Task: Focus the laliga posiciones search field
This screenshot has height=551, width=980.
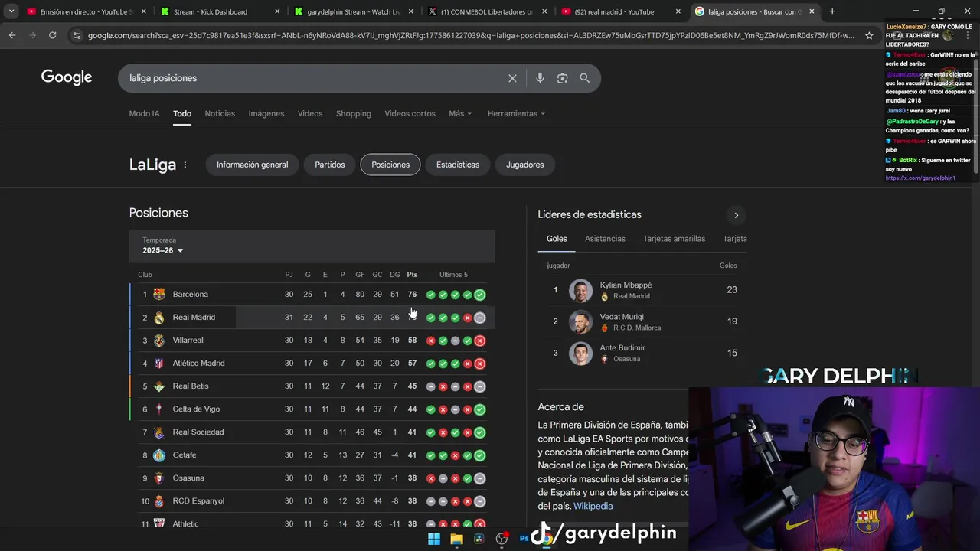Action: (x=314, y=78)
